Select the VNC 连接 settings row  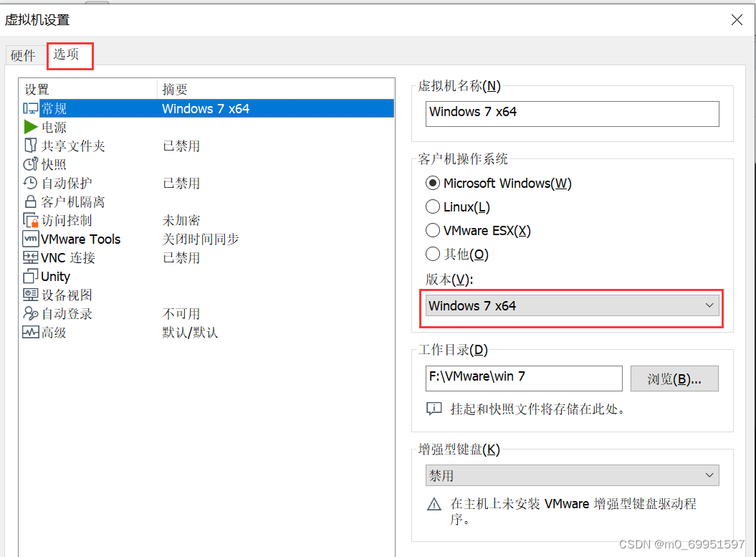pos(208,257)
